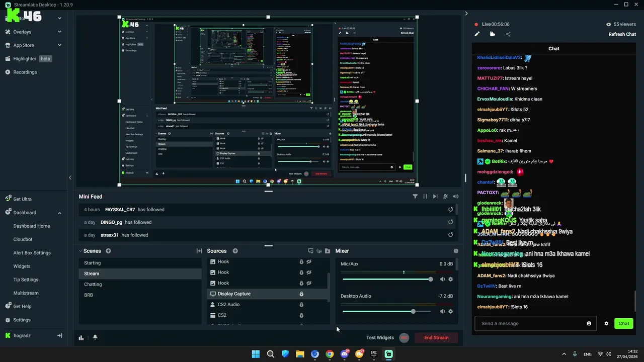Screen dimensions: 644x362
Task: Open the Highlighter page
Action: pos(25,59)
